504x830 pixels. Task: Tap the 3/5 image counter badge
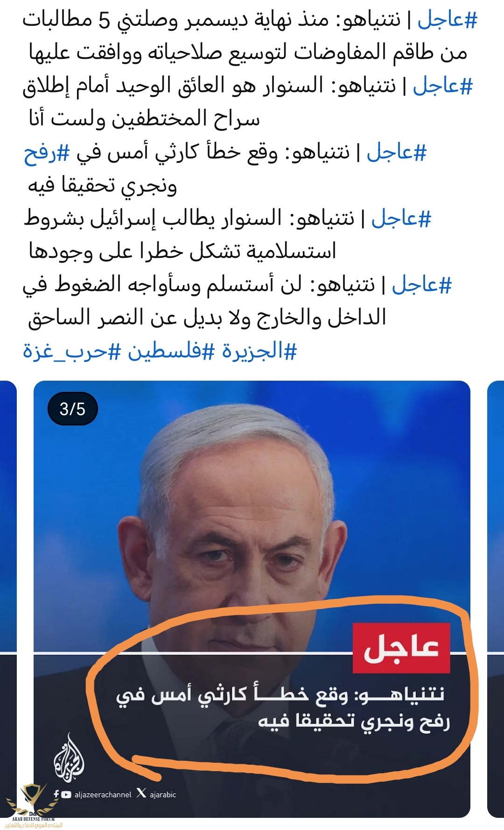click(72, 409)
